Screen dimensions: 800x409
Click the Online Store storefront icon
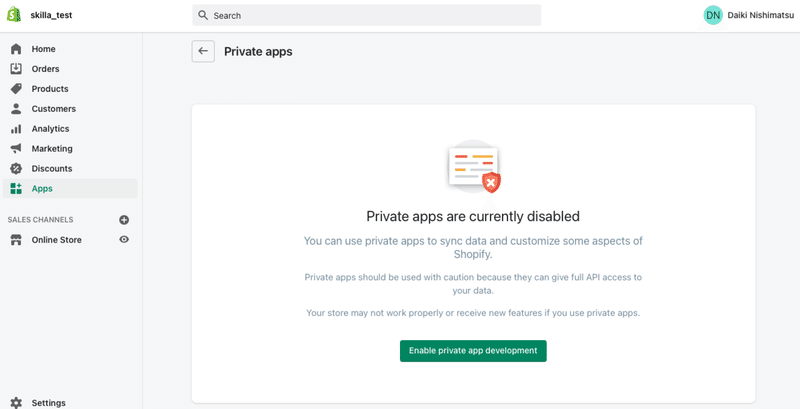(16, 240)
